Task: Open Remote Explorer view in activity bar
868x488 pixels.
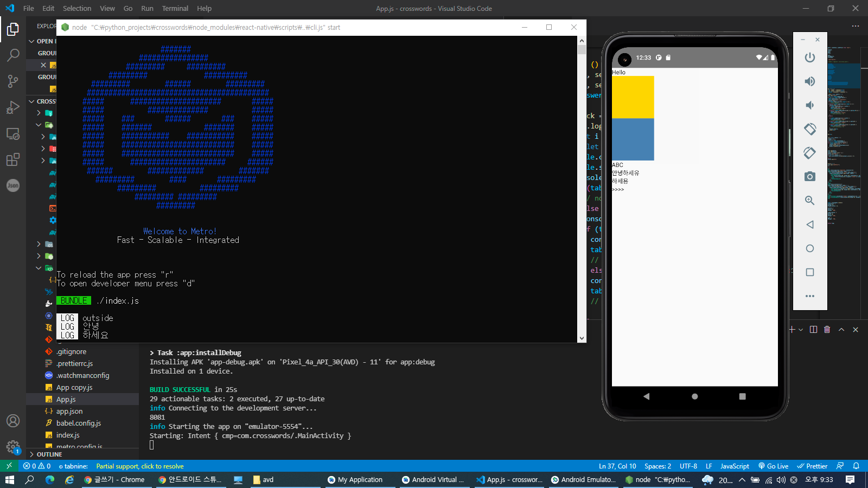Action: coord(13,133)
